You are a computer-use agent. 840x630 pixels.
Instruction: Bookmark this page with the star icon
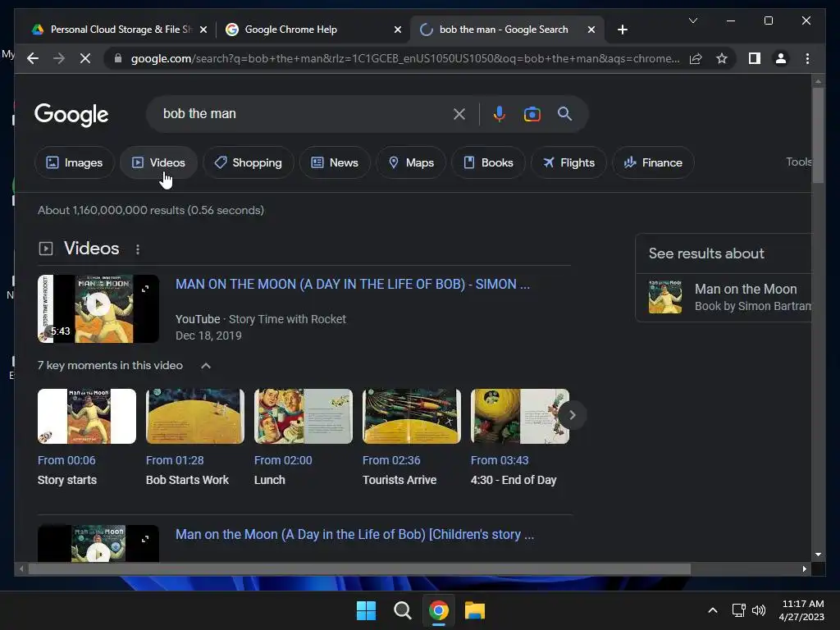click(722, 58)
